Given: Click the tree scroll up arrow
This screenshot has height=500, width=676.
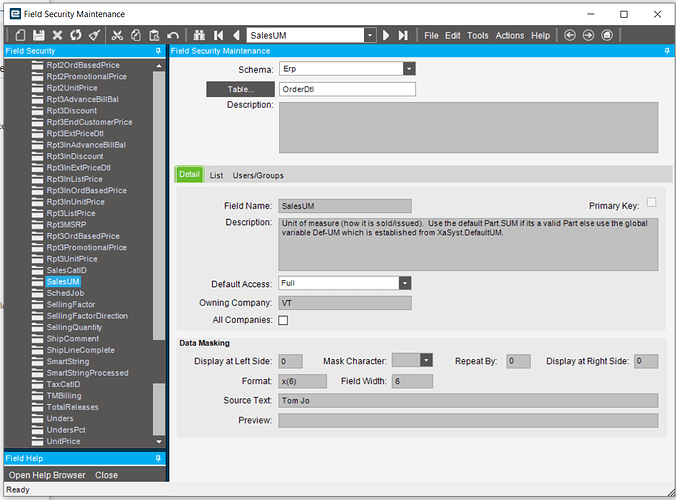Looking at the screenshot, I should pos(159,66).
